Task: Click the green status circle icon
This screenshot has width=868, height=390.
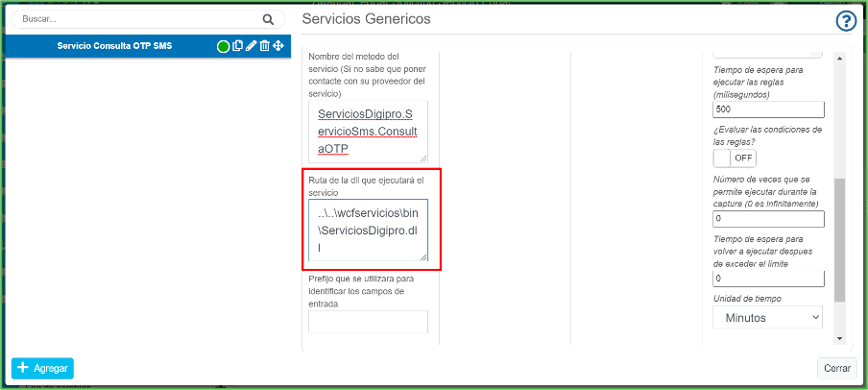Action: [223, 46]
